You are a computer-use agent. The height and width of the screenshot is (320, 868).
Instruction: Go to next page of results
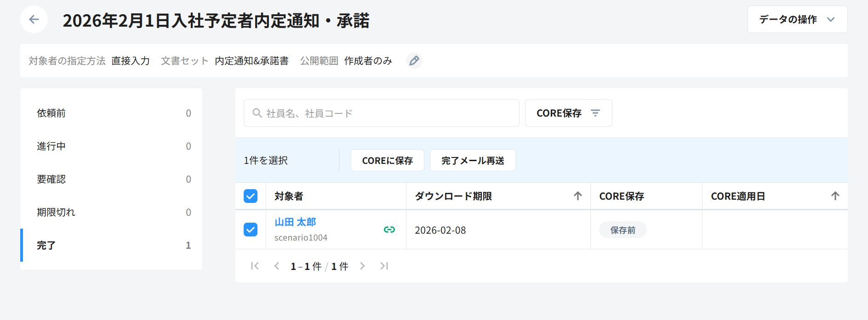coord(362,266)
